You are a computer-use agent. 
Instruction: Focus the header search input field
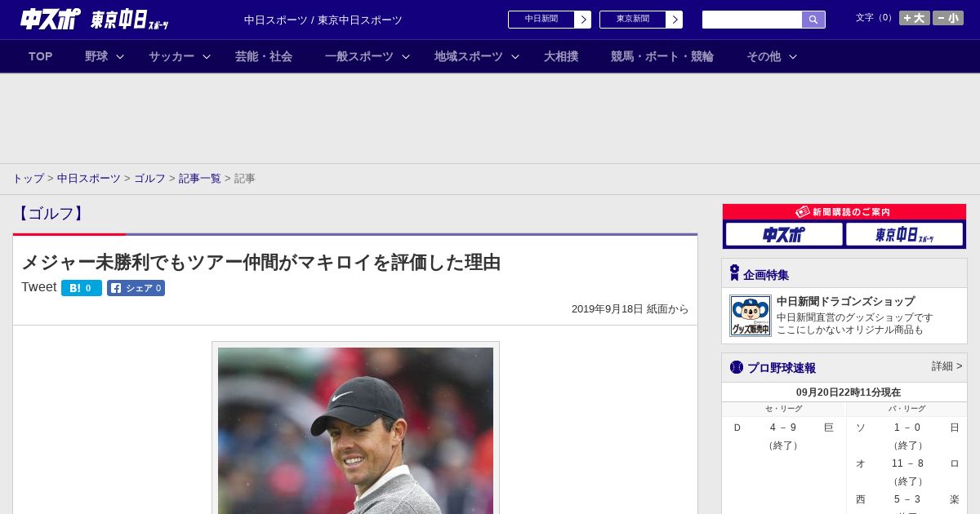coord(752,20)
